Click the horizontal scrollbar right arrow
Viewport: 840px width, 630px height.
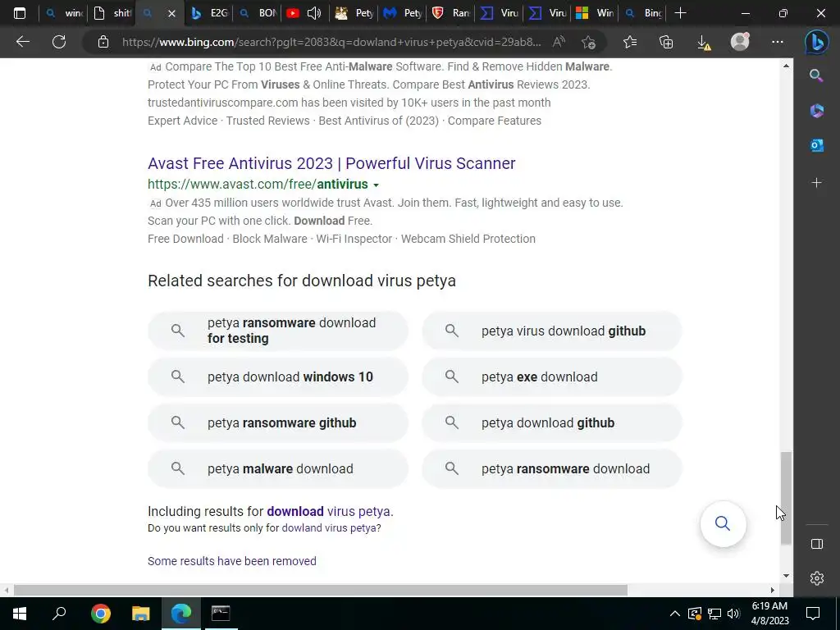773,590
